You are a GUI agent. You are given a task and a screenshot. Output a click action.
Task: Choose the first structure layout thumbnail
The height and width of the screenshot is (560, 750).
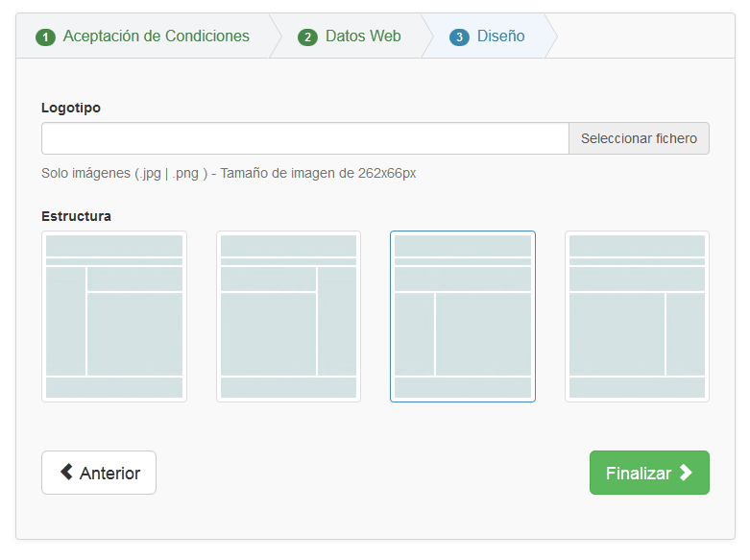pos(114,316)
